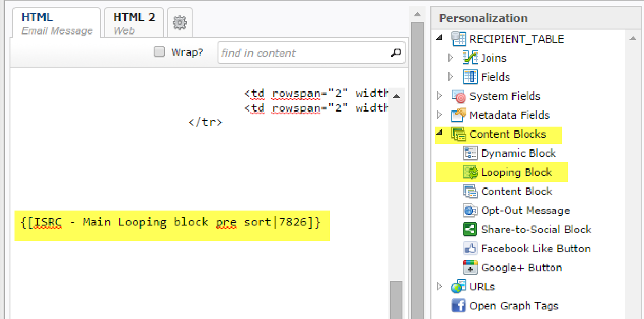Open settings gear next to HTML 2 tab
This screenshot has width=644, height=319.
coord(180,22)
